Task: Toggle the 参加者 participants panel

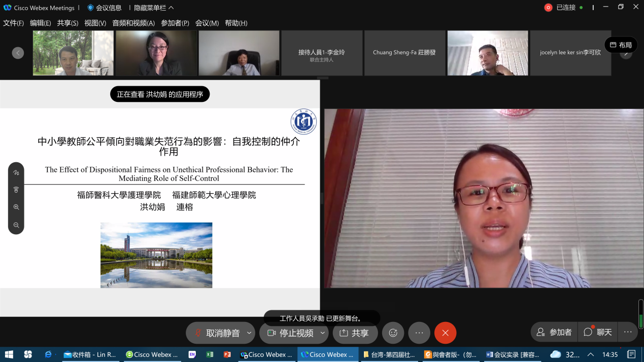Action: click(x=554, y=332)
